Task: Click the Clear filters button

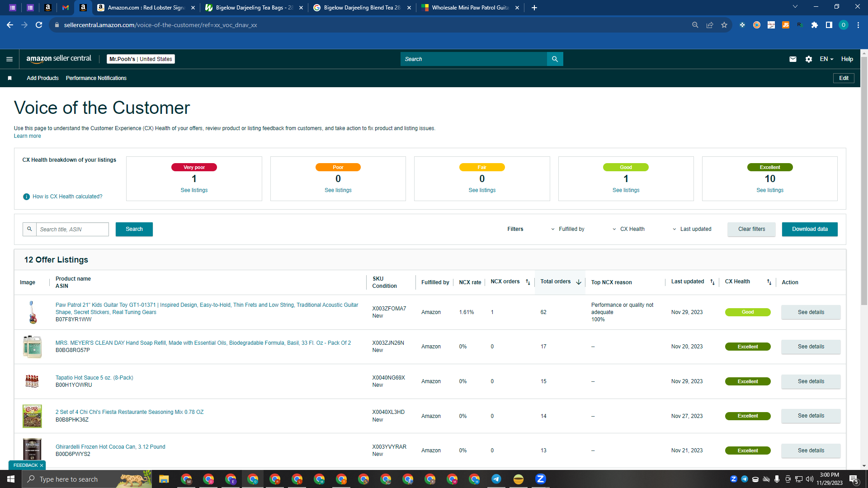Action: point(751,229)
